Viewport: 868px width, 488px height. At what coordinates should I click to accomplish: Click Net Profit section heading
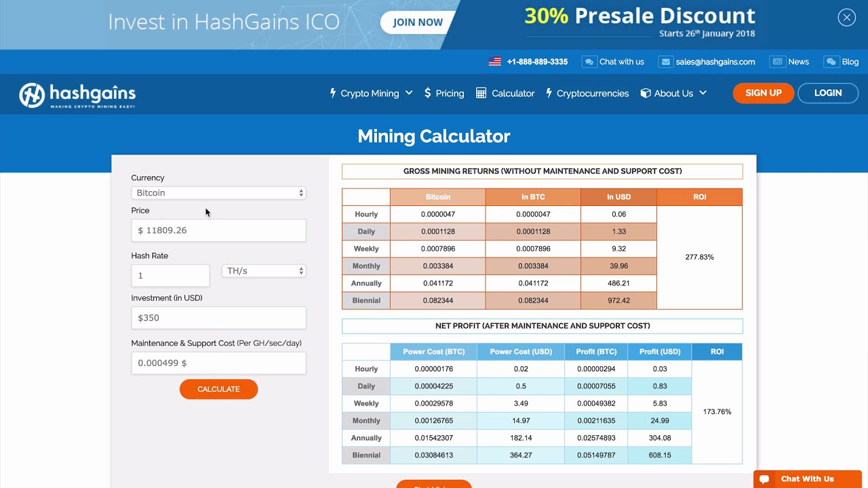tap(542, 326)
